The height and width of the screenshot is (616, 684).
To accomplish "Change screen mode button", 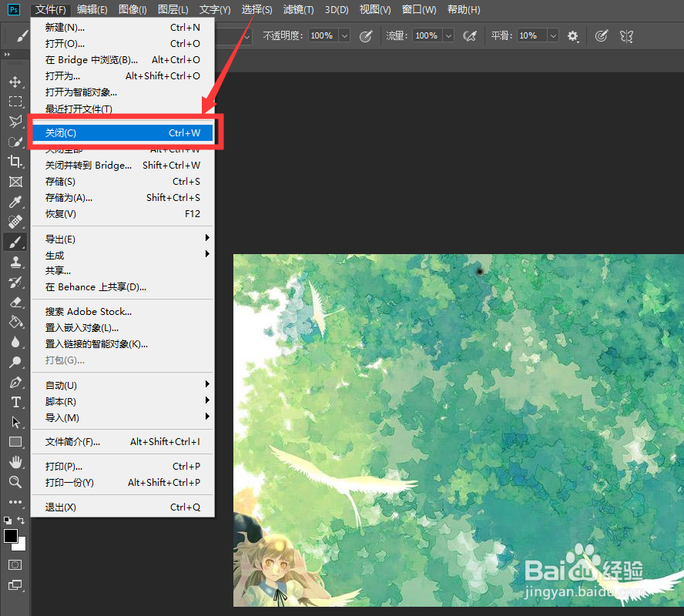I will pos(15,585).
